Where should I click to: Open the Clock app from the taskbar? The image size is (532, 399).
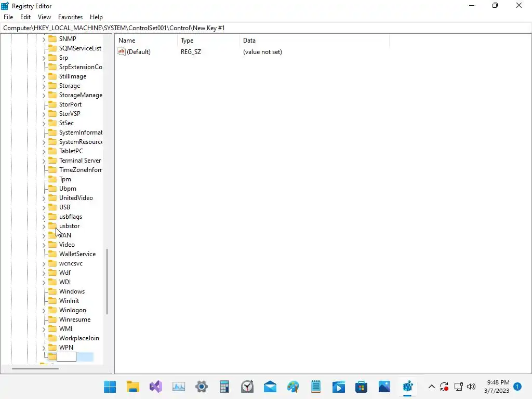coord(247,387)
